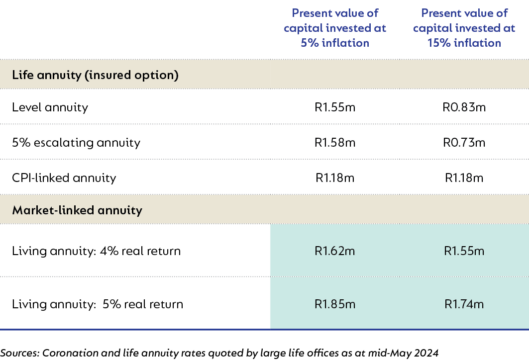Select the CPI-linked annuity row label
This screenshot has width=529, height=361.
pyautogui.click(x=64, y=178)
